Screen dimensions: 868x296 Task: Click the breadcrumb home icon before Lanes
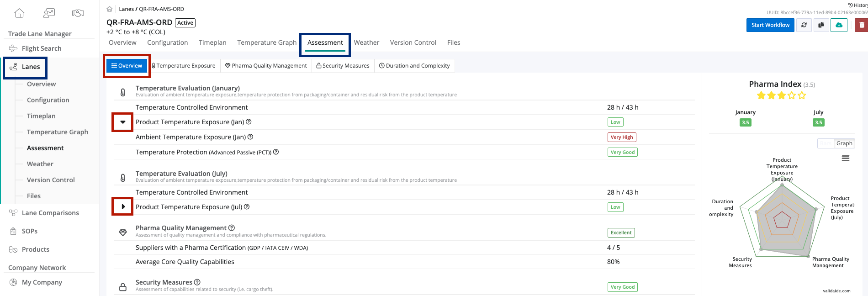(x=110, y=9)
